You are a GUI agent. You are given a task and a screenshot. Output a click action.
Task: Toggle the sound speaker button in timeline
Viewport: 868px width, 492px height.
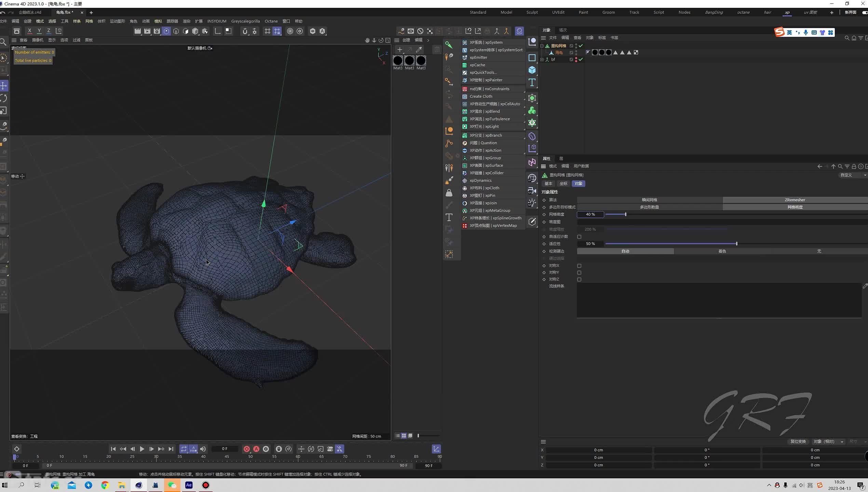[203, 449]
